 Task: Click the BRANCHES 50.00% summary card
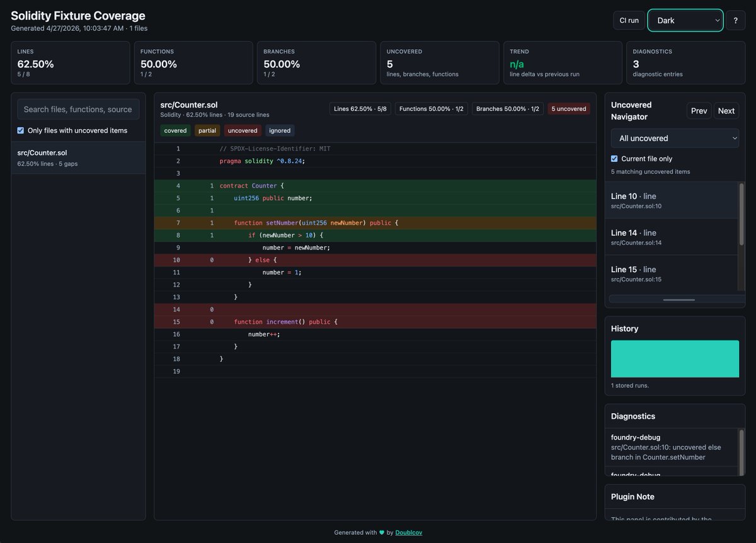click(x=316, y=62)
